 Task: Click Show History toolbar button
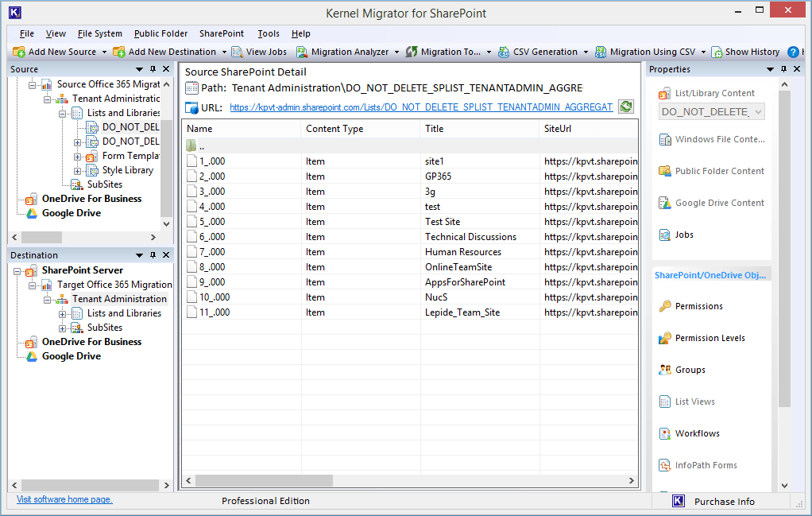click(x=746, y=52)
